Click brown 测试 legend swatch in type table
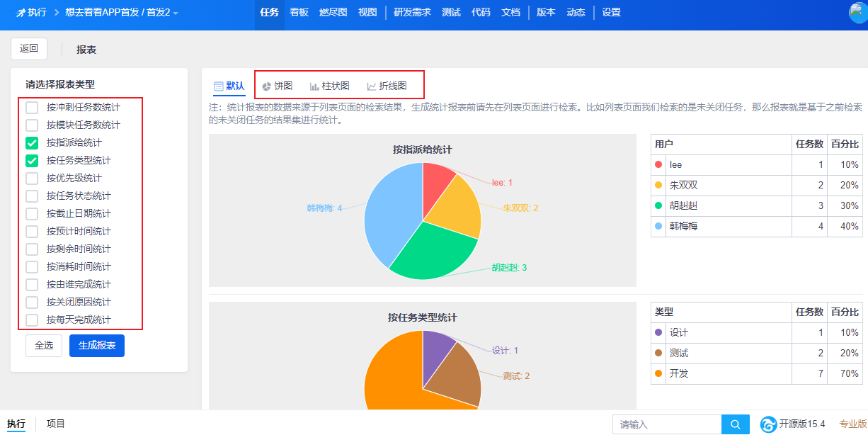This screenshot has width=868, height=435. click(658, 353)
